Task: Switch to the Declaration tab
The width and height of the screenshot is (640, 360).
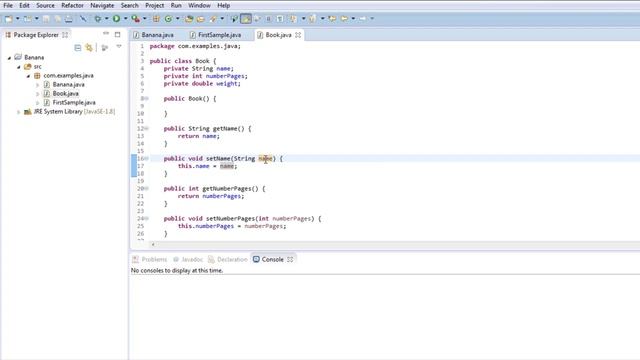Action: point(228,260)
